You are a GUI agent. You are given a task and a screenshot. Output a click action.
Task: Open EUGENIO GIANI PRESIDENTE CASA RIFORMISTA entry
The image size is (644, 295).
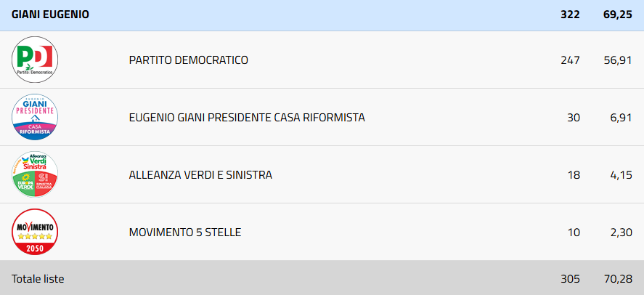point(246,117)
